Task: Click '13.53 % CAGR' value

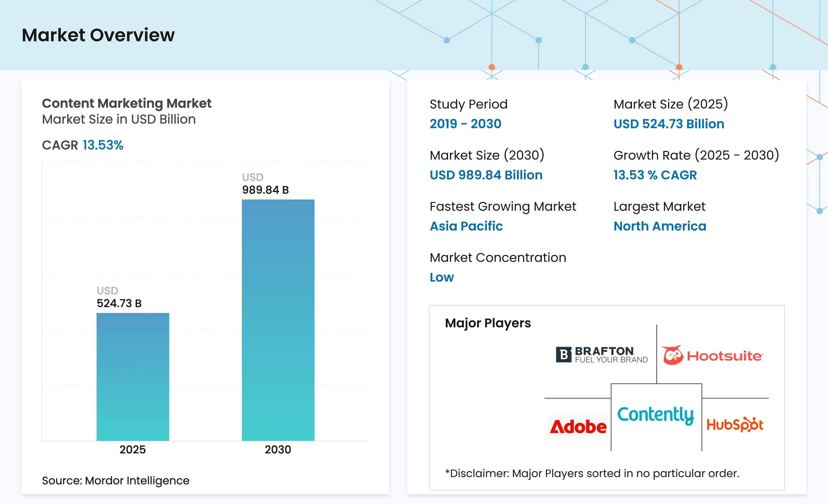Action: pyautogui.click(x=655, y=175)
